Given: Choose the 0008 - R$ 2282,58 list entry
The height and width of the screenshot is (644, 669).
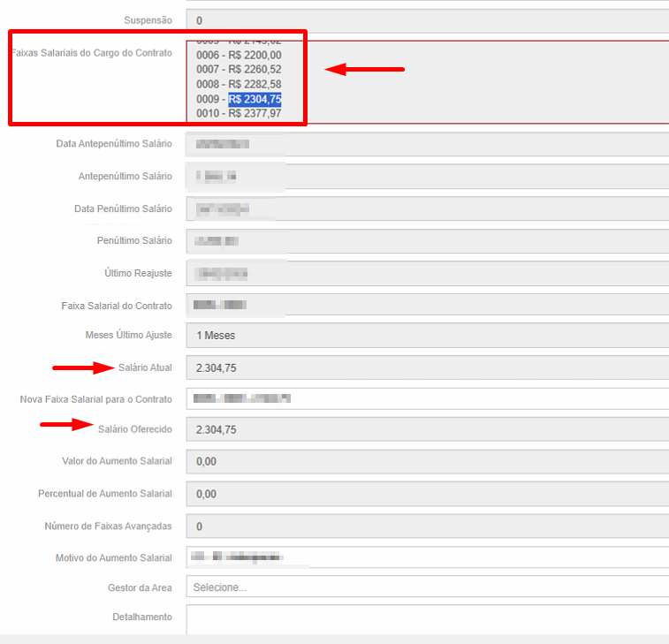Looking at the screenshot, I should (x=239, y=84).
